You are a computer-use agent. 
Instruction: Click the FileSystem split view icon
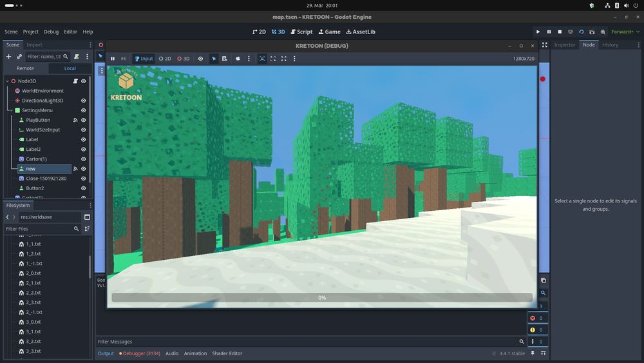pos(87,217)
